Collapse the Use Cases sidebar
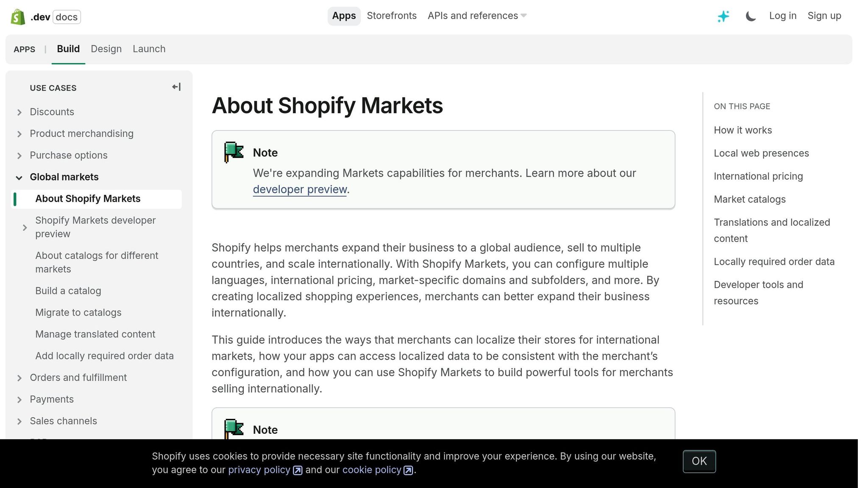The image size is (868, 488). (176, 87)
